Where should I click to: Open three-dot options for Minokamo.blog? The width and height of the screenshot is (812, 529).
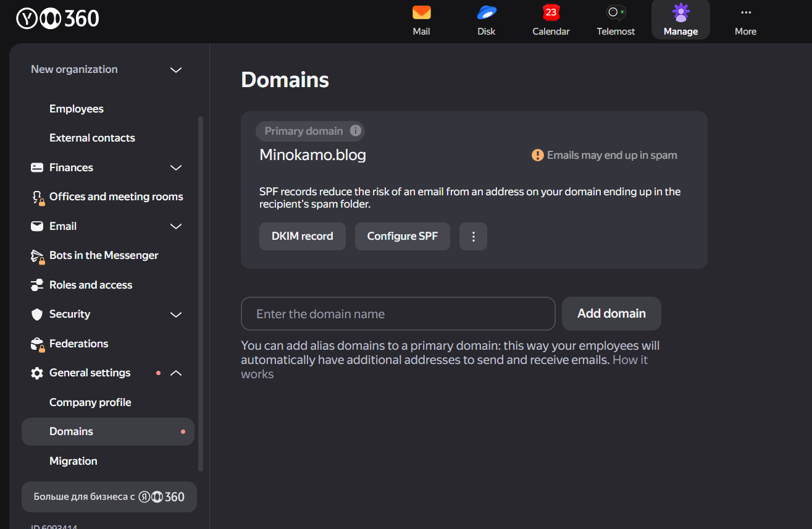coord(473,237)
